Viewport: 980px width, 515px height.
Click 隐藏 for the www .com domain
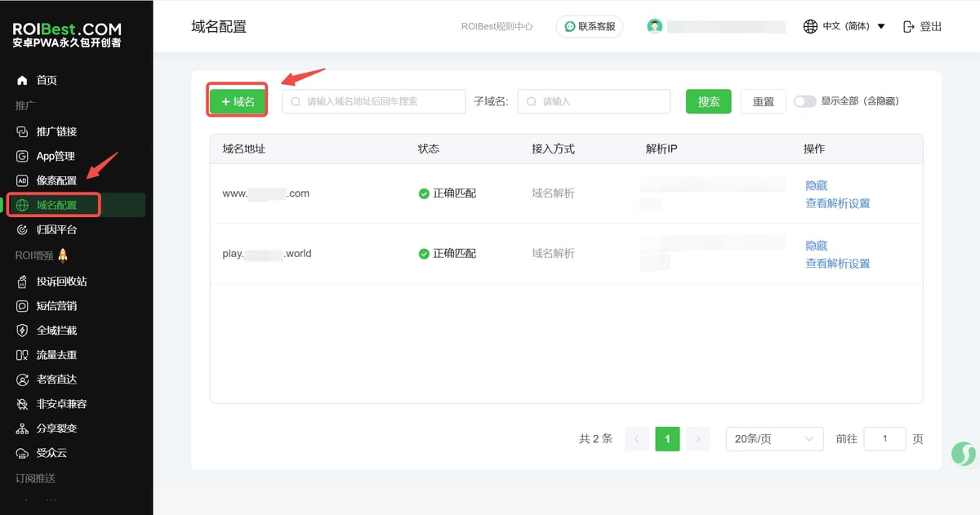coord(817,185)
